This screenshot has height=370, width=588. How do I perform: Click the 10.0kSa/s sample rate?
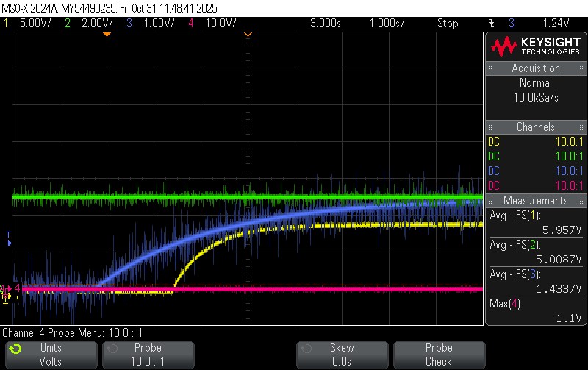[536, 98]
